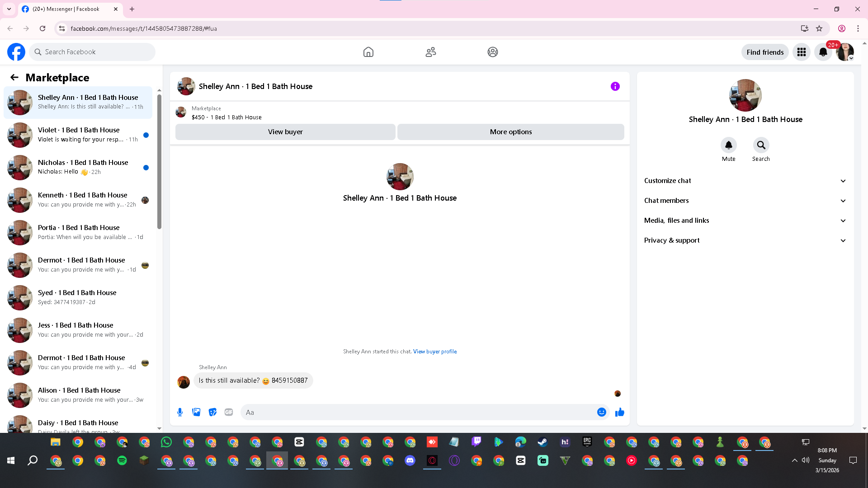Choose a GIF
Viewport: 868px width, 488px height.
tap(229, 412)
